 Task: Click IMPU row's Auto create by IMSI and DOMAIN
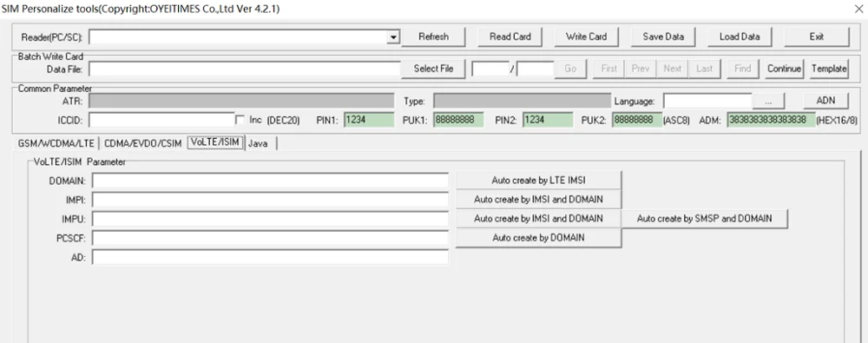pyautogui.click(x=539, y=218)
